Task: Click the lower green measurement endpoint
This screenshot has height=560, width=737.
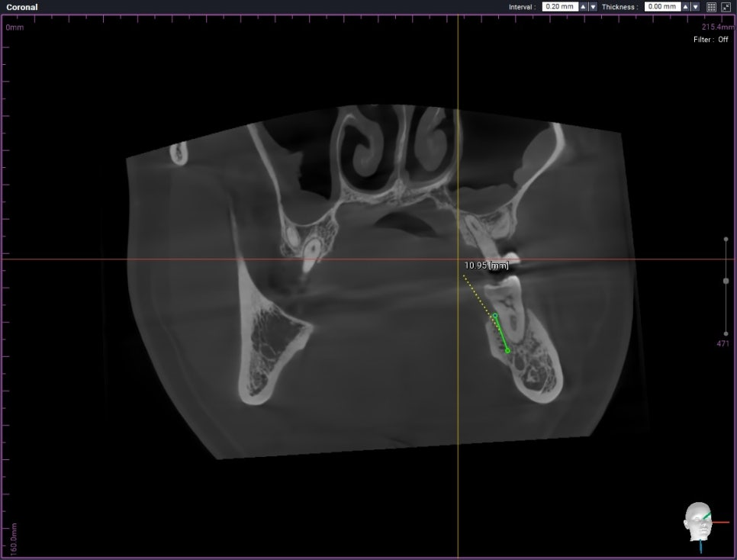Action: point(507,351)
